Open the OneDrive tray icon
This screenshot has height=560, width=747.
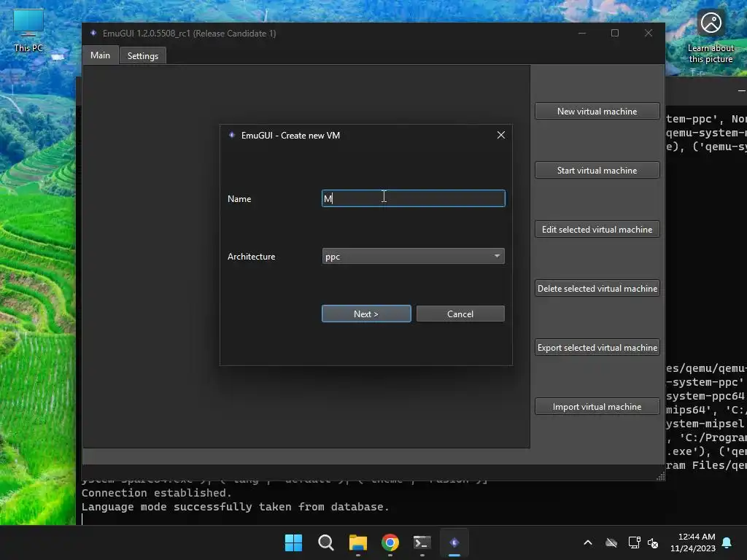(x=611, y=542)
